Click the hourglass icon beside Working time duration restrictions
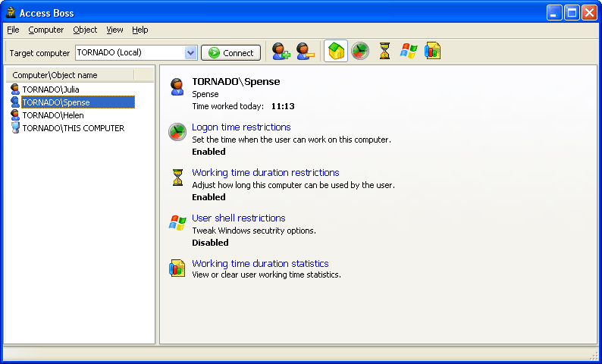The height and width of the screenshot is (364, 602). (177, 177)
